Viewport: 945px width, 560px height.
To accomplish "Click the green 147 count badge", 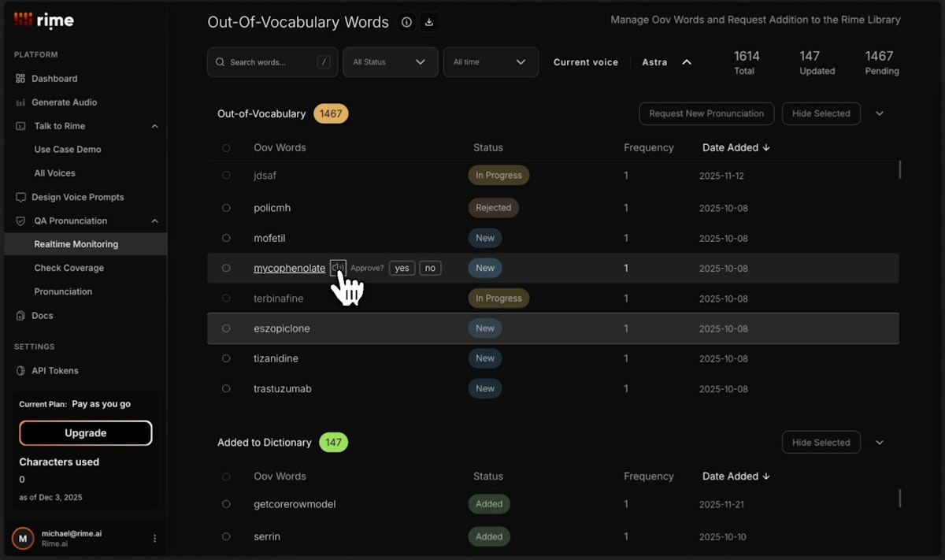I will point(333,443).
